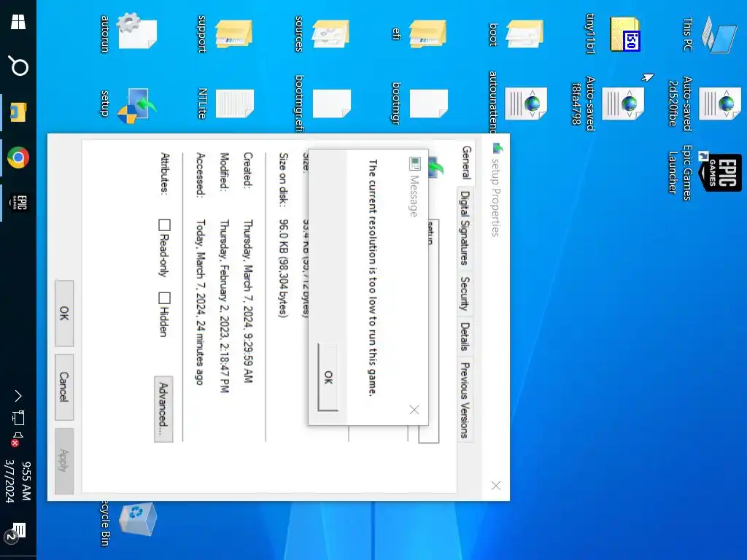Open the Advanced attributes button
This screenshot has height=560, width=747.
(x=163, y=409)
